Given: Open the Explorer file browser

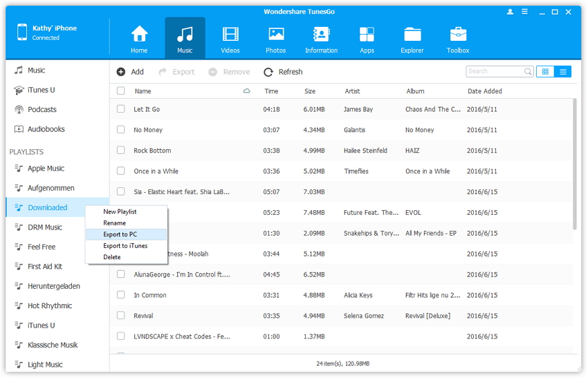Looking at the screenshot, I should click(x=412, y=39).
